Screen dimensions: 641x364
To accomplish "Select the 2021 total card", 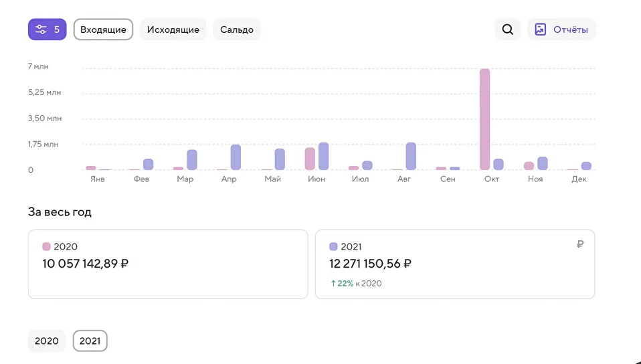I will click(455, 264).
